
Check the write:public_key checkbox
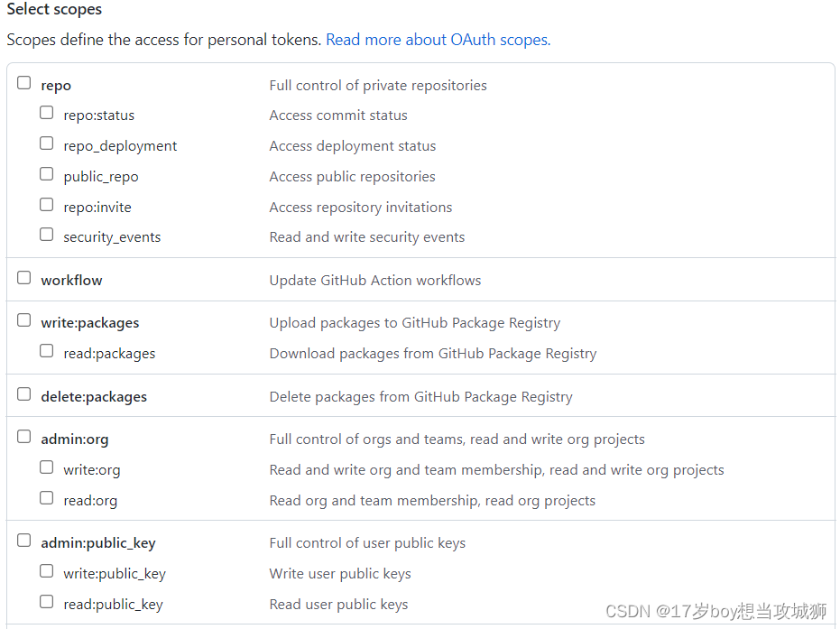(47, 571)
